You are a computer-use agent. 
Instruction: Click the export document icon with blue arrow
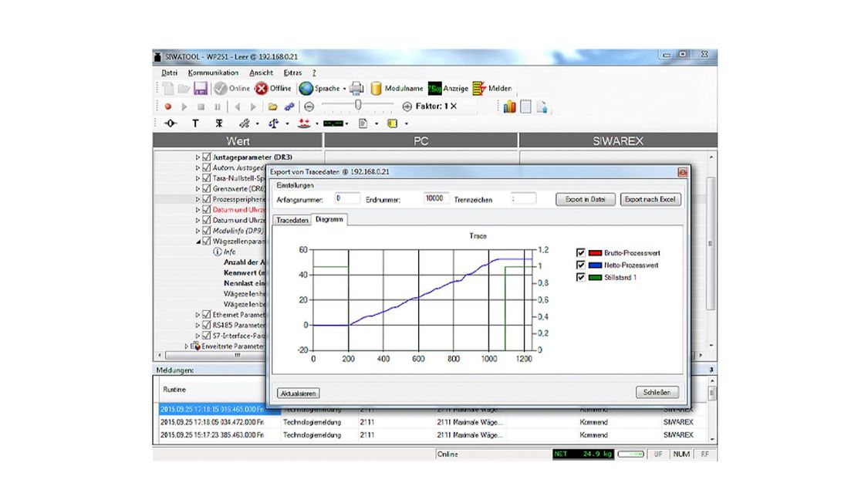[x=542, y=106]
